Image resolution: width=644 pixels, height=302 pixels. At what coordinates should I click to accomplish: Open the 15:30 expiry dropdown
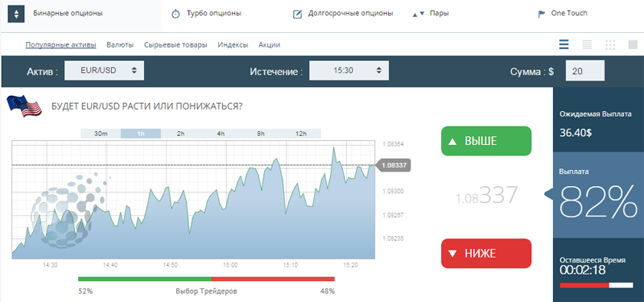(349, 71)
